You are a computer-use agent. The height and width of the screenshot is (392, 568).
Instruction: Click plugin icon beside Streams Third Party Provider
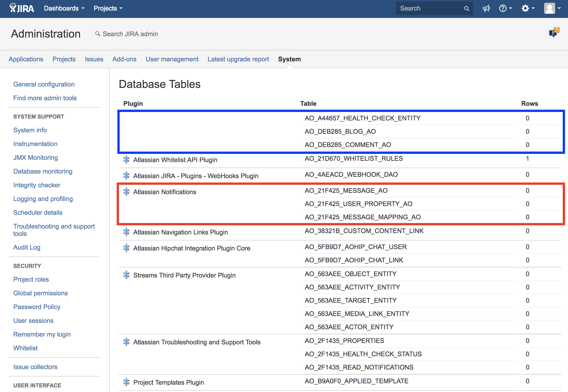click(x=126, y=275)
